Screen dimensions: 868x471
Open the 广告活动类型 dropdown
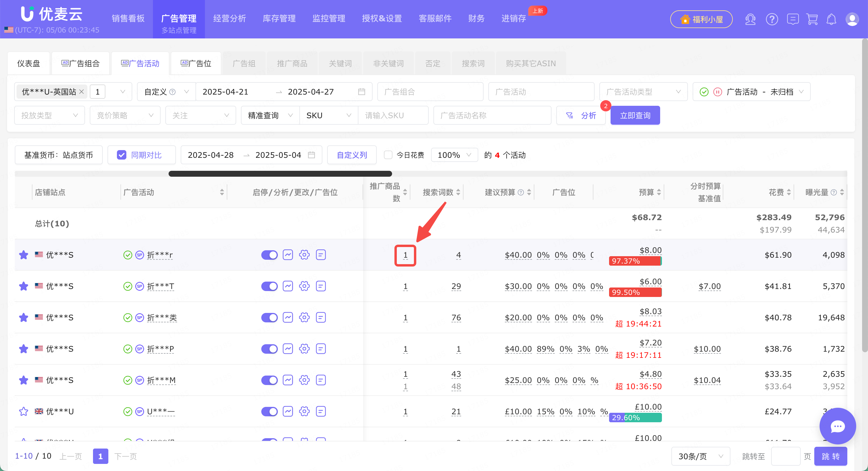click(x=643, y=92)
